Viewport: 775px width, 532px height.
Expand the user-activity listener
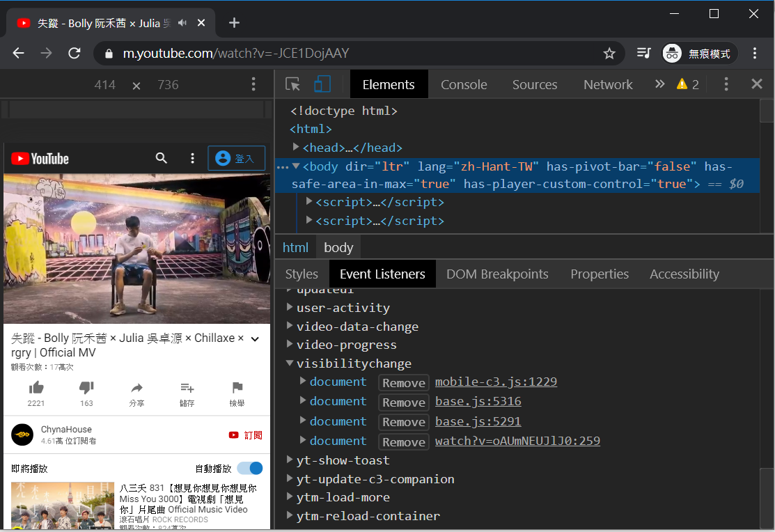(x=290, y=307)
